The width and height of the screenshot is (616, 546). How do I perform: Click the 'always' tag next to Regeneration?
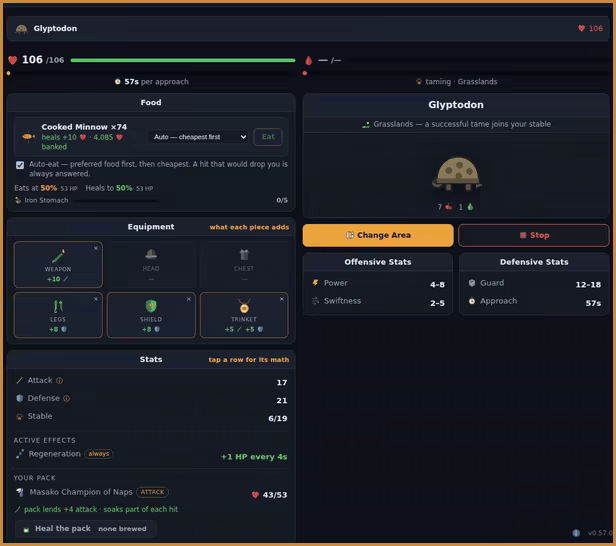click(99, 454)
